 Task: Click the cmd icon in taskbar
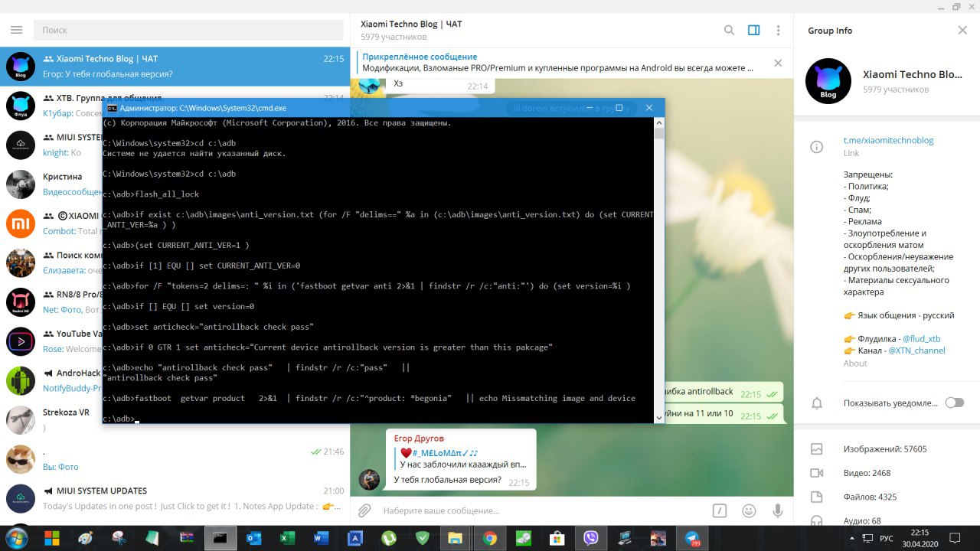point(220,538)
